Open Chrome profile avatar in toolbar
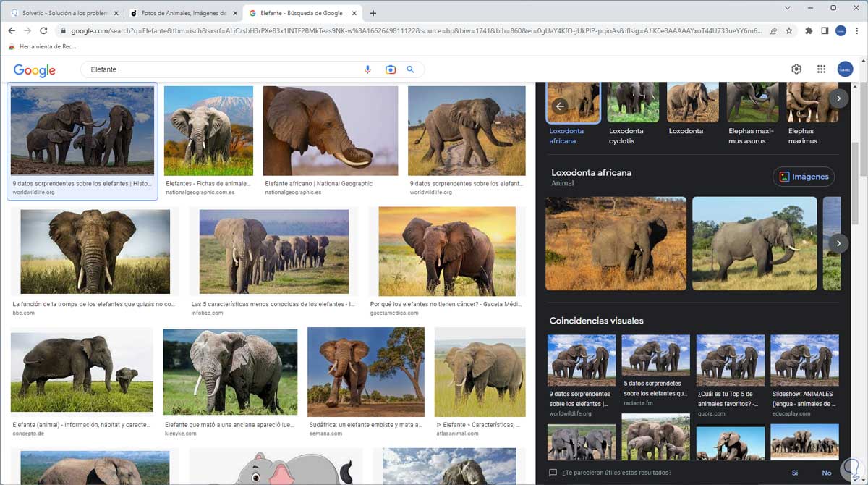868x485 pixels. pos(841,31)
